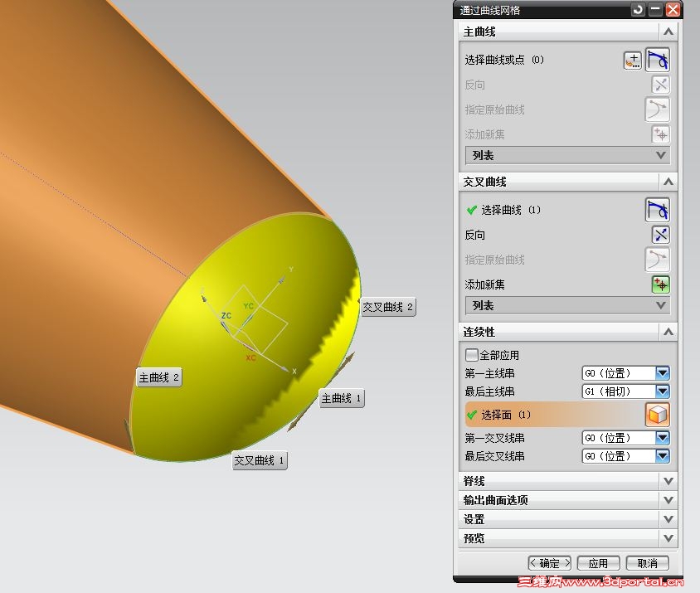Click the 选择曲线 (1) row text
Viewport: 700px width, 593px height.
[x=511, y=210]
